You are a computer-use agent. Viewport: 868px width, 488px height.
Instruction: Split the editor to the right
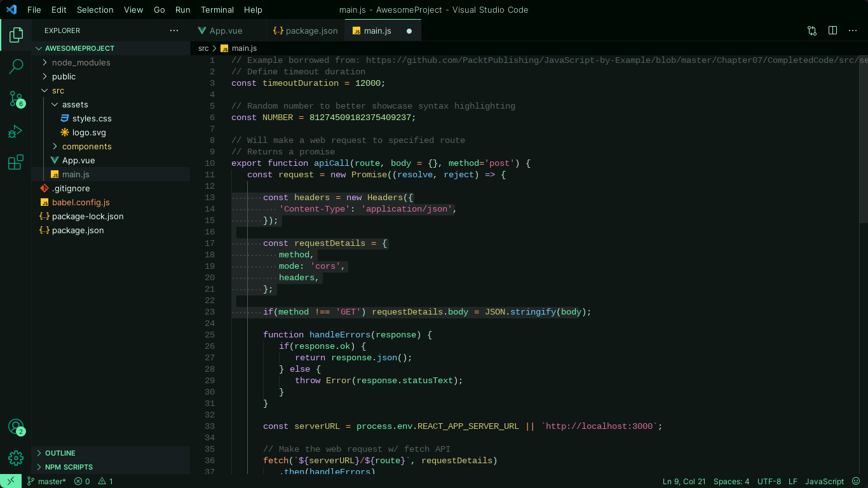(x=832, y=30)
